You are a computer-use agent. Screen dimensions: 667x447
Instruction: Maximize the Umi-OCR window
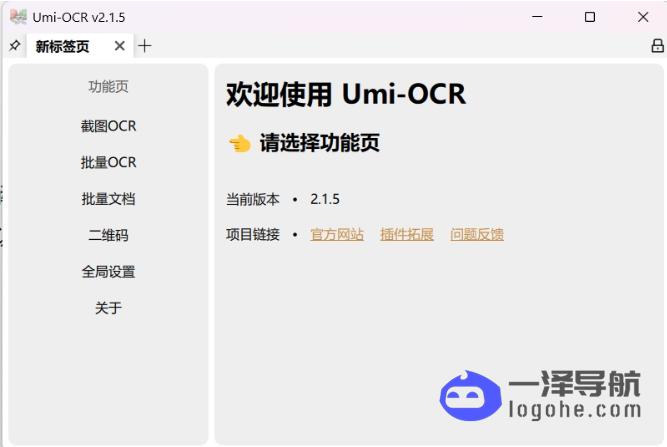(590, 17)
